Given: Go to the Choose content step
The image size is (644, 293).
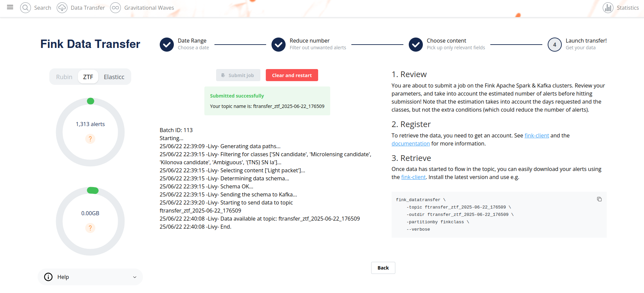Looking at the screenshot, I should pos(447,44).
